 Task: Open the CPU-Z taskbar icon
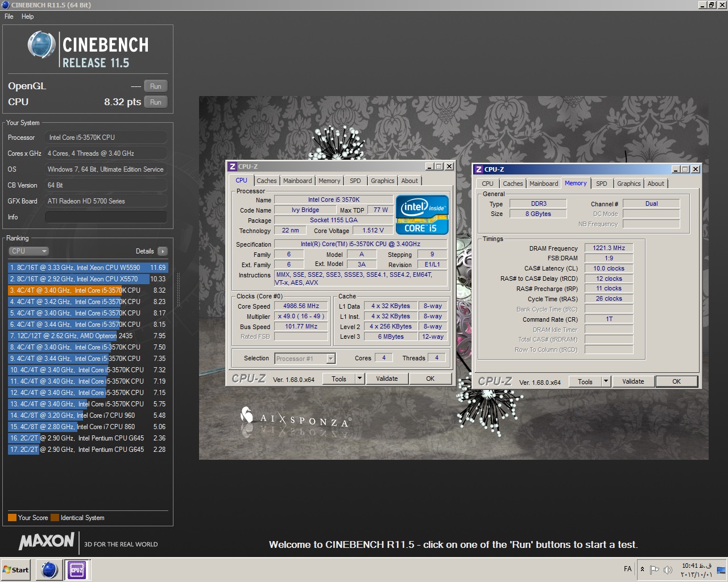tap(77, 569)
